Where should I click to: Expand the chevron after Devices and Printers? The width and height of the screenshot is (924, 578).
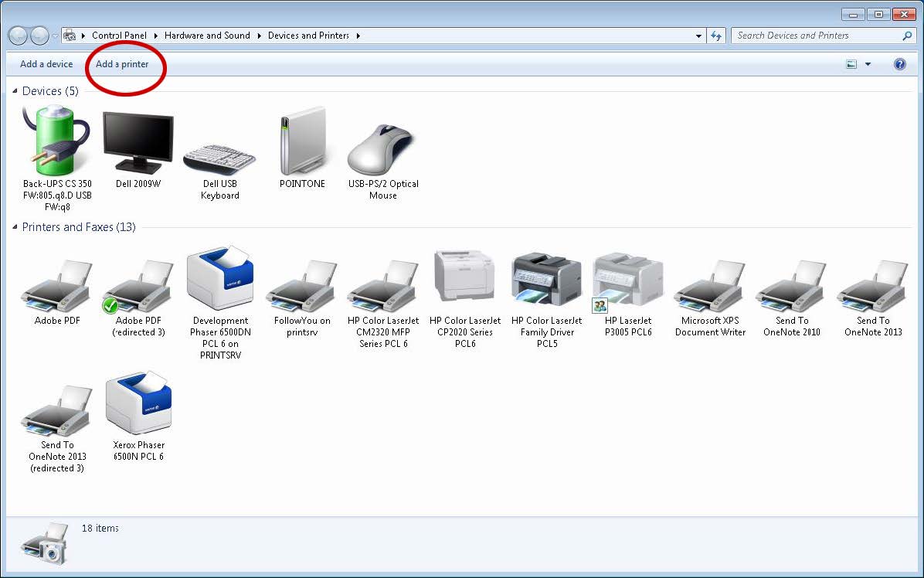coord(357,35)
